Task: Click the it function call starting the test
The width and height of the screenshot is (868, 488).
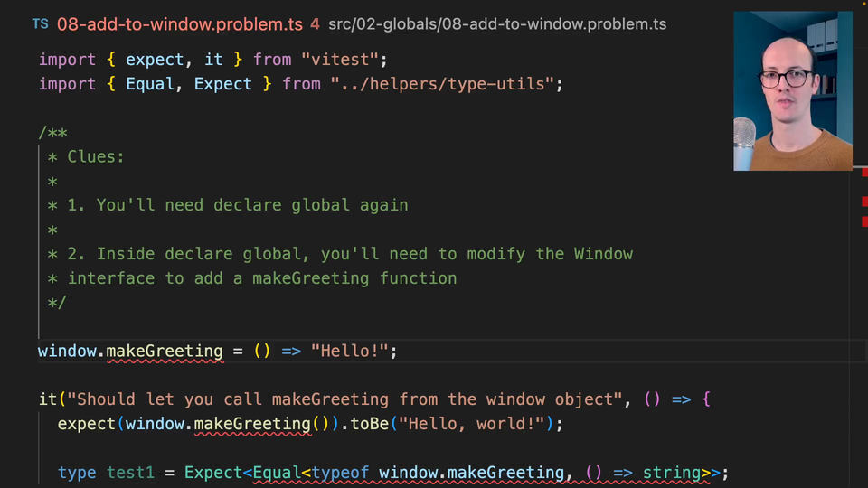Action: tap(47, 399)
